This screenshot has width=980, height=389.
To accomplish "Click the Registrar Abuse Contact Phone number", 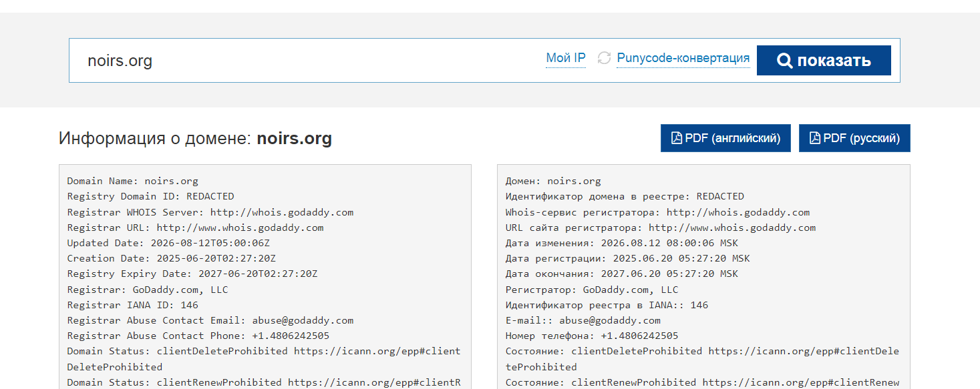I will click(291, 336).
